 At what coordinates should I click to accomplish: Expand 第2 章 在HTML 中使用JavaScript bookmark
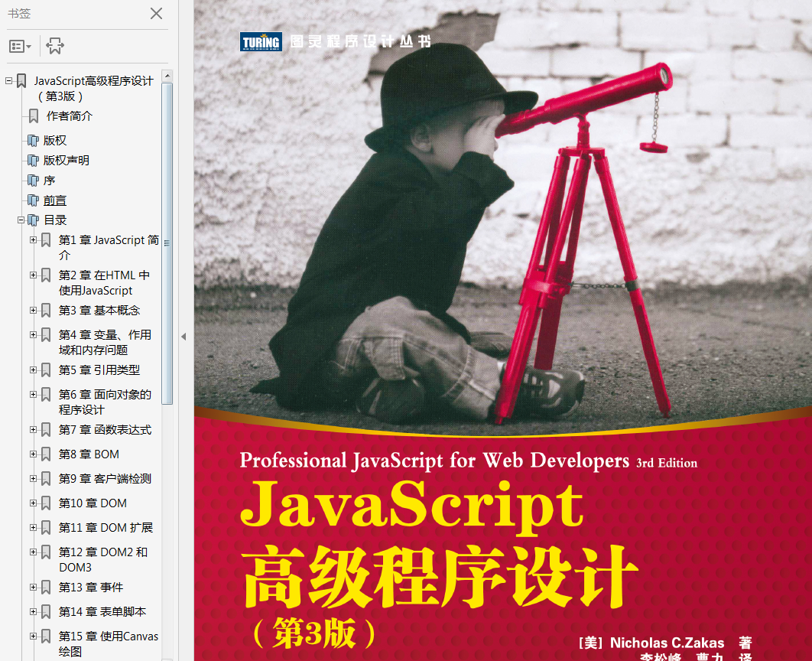pos(33,275)
